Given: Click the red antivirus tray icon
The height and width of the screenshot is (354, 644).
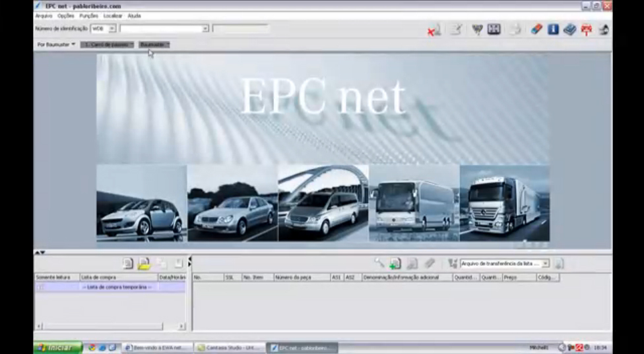Looking at the screenshot, I should 579,347.
